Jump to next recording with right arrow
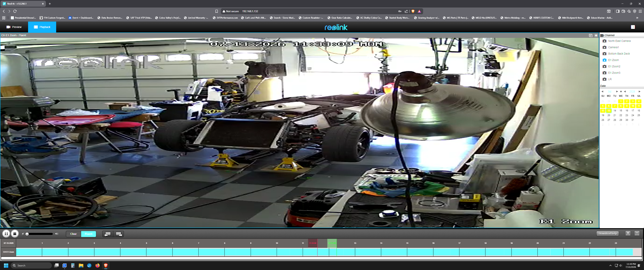Image resolution: width=644 pixels, height=270 pixels. tap(119, 234)
